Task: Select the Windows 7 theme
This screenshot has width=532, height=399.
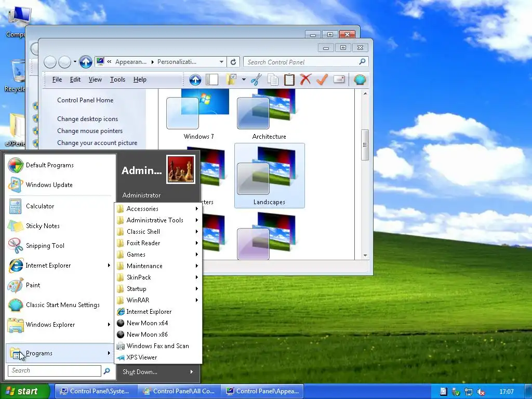Action: (x=199, y=115)
